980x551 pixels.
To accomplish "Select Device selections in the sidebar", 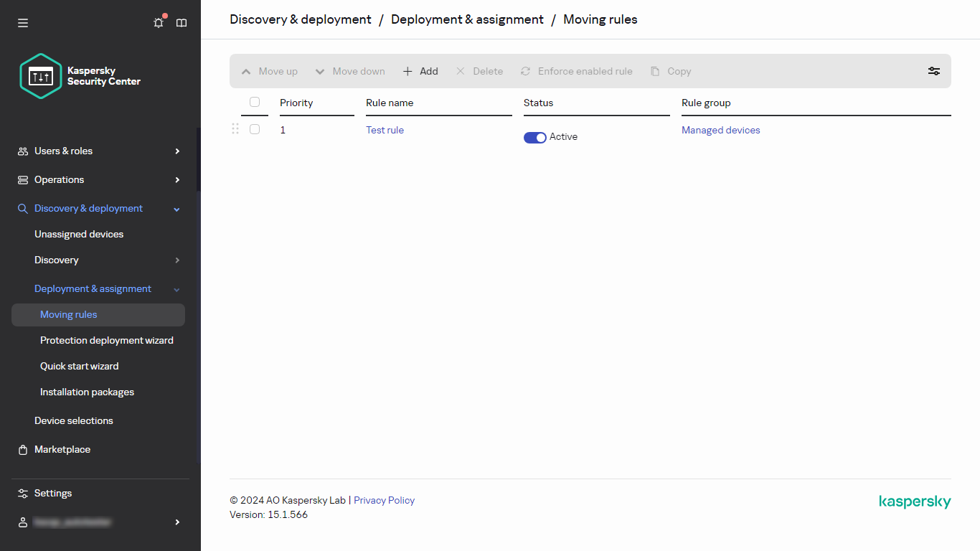I will [73, 420].
